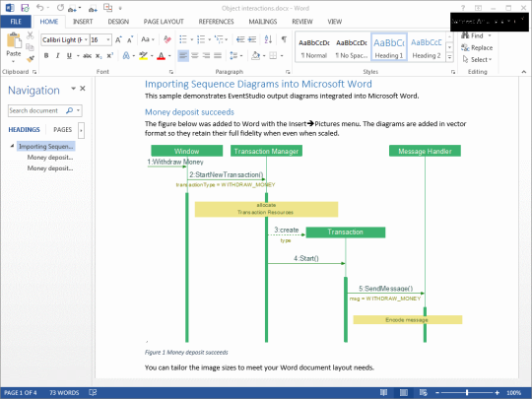
Task: Open Navigation pane options dropdown arrow
Action: pos(73,89)
